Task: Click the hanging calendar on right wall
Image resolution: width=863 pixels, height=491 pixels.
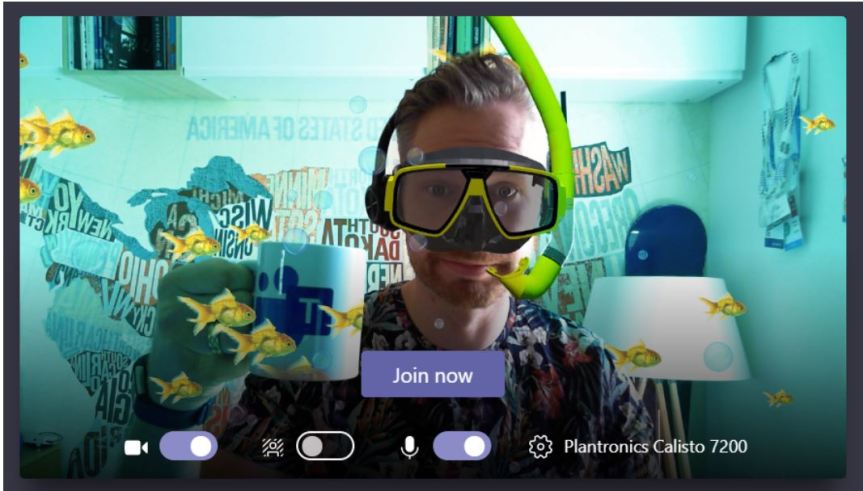Action: [x=778, y=150]
